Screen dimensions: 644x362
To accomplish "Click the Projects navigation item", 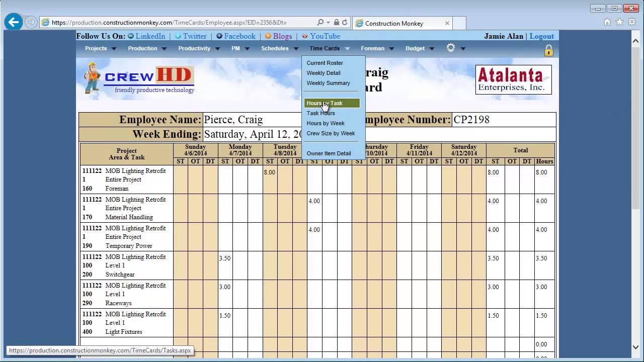I will pos(96,48).
